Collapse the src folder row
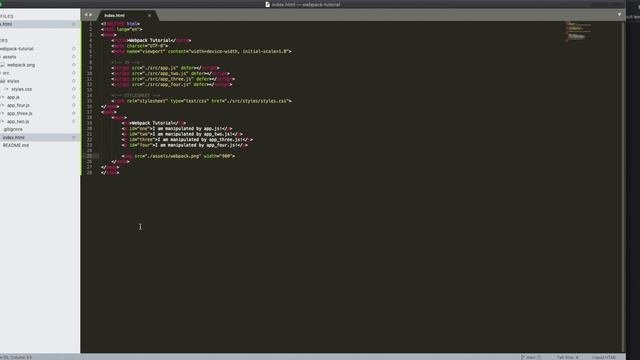This screenshot has width=640, height=360. pyautogui.click(x=5, y=73)
